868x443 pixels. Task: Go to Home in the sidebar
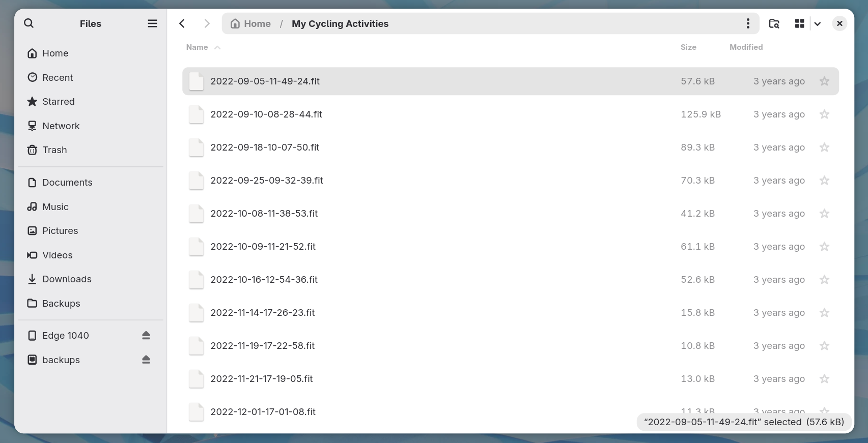point(91,53)
